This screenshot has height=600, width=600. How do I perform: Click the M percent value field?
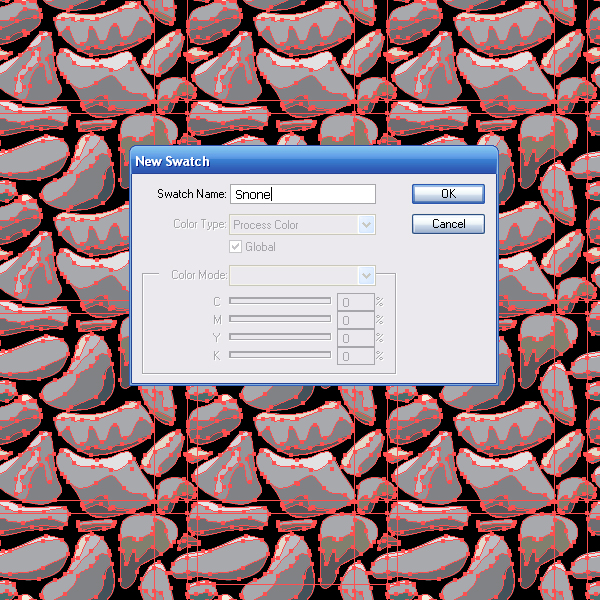pos(355,320)
